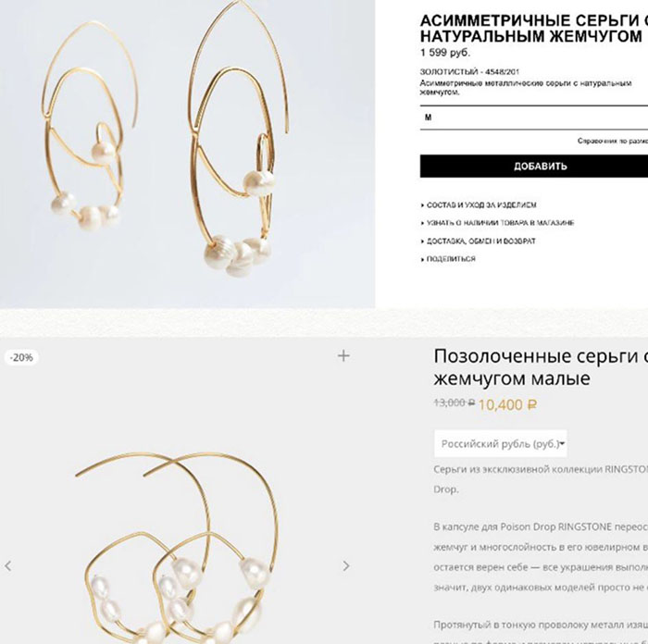The height and width of the screenshot is (644, 648).
Task: Click the asymmetric pearl earrings photo
Action: click(x=187, y=154)
